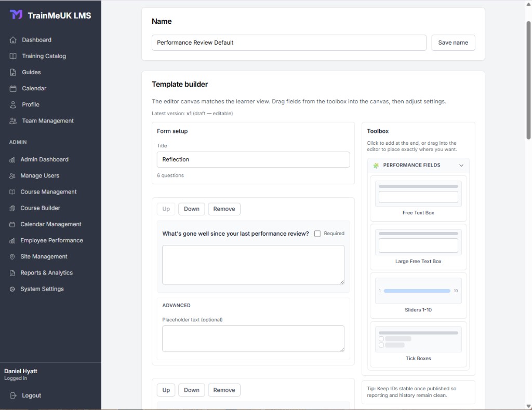Click the Reports & Analytics file icon
The image size is (532, 410).
point(12,273)
